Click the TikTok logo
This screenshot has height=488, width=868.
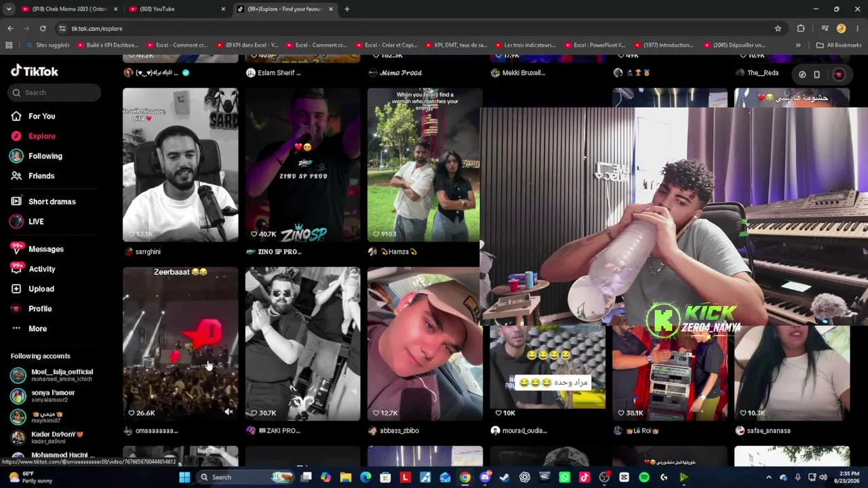pyautogui.click(x=35, y=71)
